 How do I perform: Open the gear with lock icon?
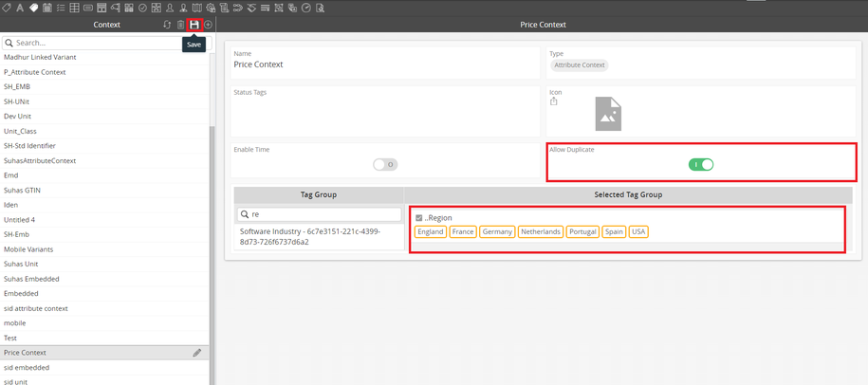(211, 8)
